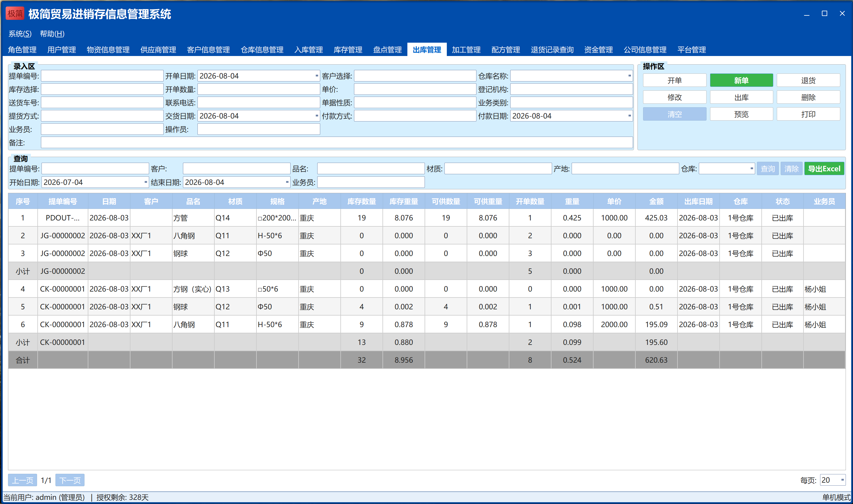This screenshot has width=853, height=504.
Task: Go to previous page with 上一页
Action: pyautogui.click(x=23, y=480)
